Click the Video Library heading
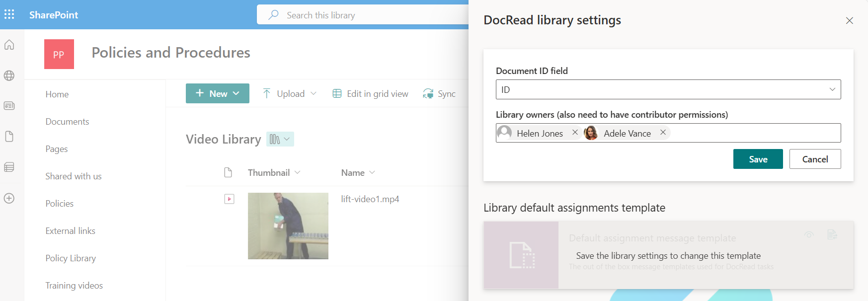The image size is (868, 301). pos(224,139)
